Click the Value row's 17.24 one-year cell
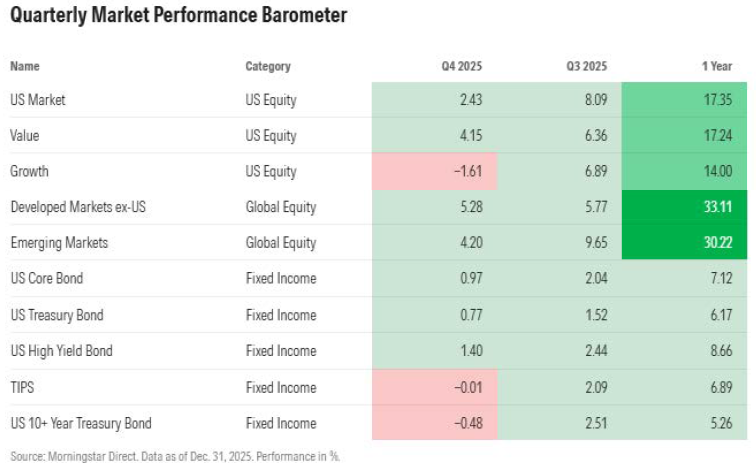 [685, 135]
